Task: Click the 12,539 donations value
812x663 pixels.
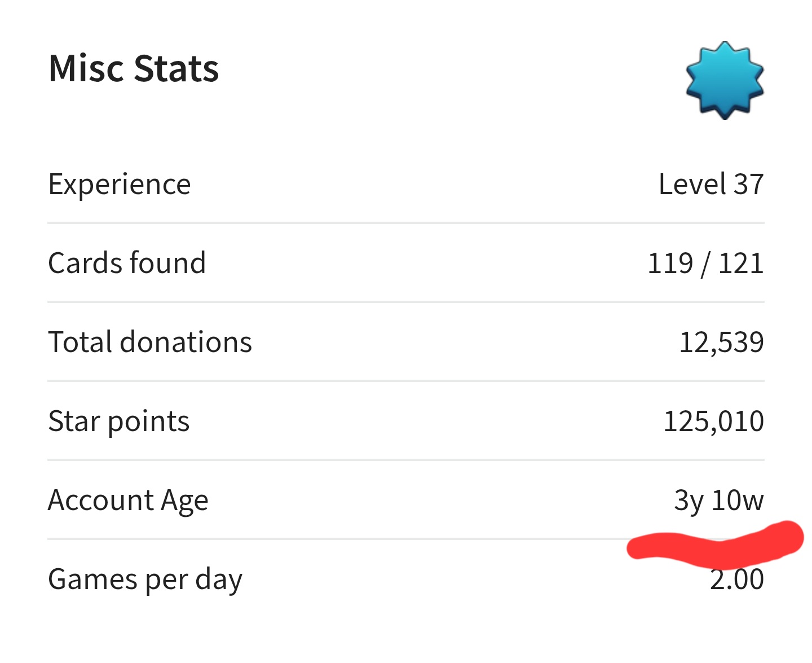Action: (721, 343)
